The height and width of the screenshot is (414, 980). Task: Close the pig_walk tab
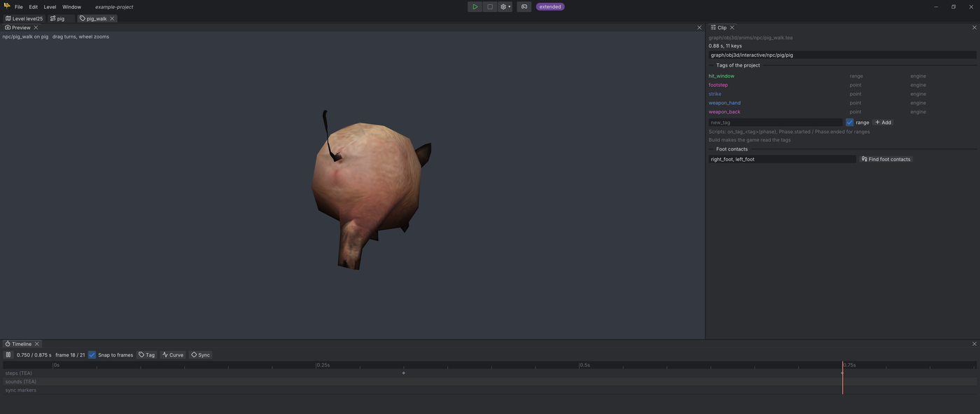tap(112, 19)
